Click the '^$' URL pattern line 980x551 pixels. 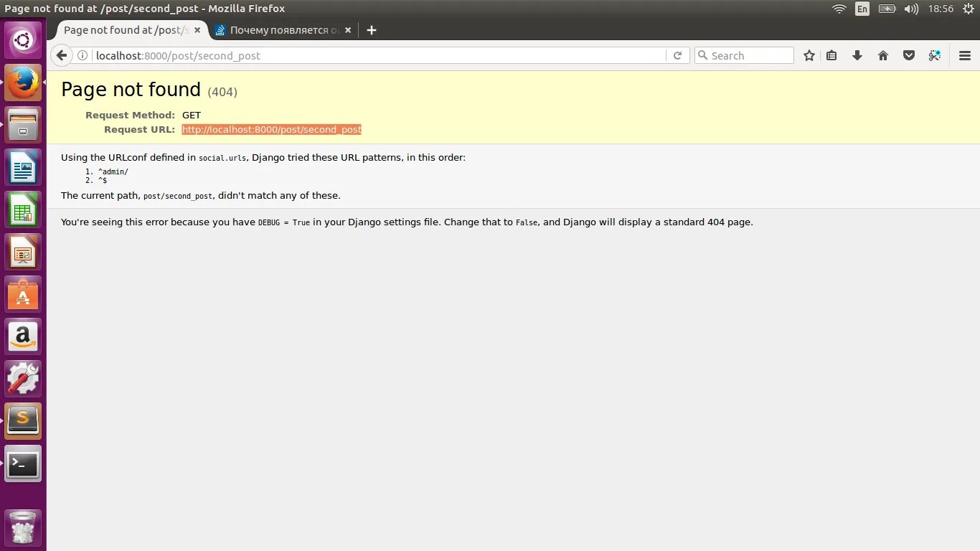103,181
